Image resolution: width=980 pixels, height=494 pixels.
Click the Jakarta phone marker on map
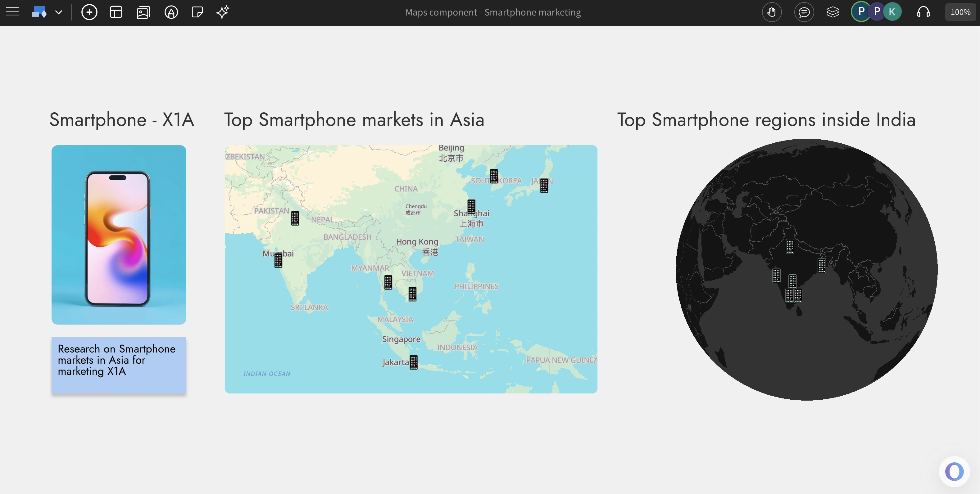tap(414, 362)
